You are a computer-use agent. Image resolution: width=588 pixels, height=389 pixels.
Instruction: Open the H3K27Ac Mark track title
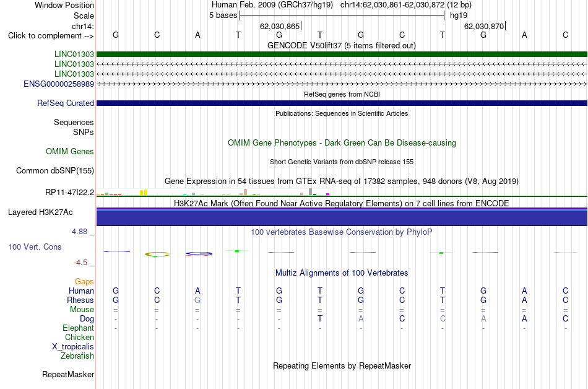pos(342,203)
